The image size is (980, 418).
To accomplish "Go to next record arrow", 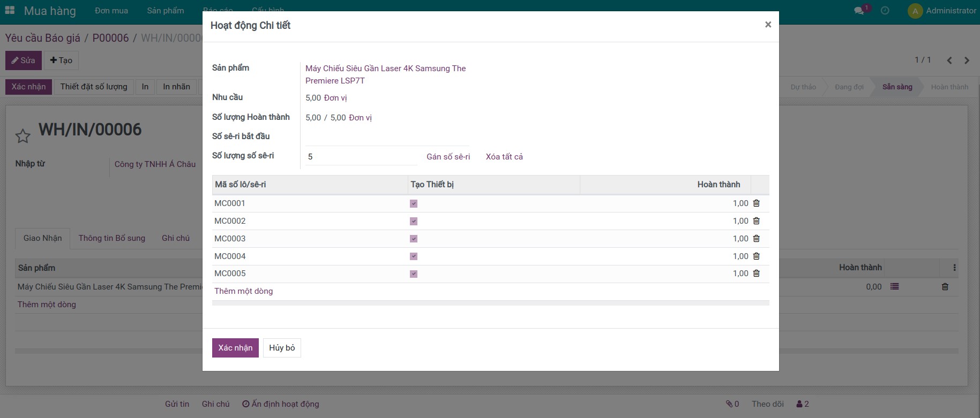I will coord(967,60).
